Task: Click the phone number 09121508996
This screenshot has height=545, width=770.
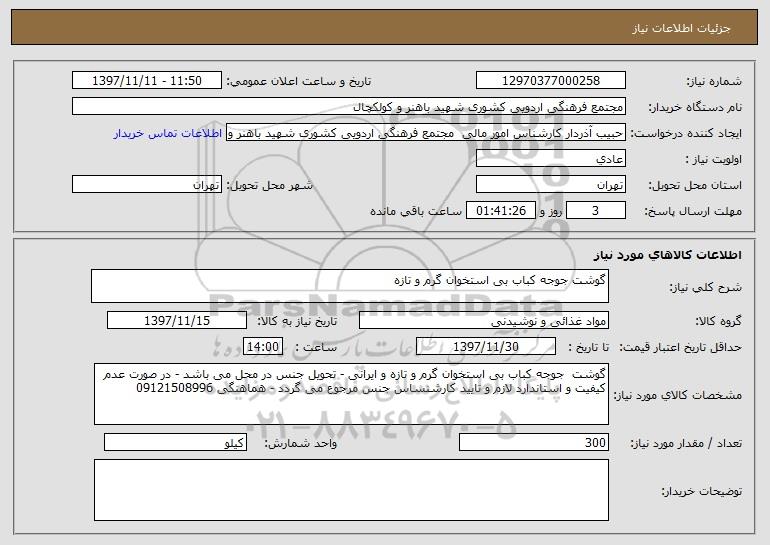Action: (x=174, y=388)
